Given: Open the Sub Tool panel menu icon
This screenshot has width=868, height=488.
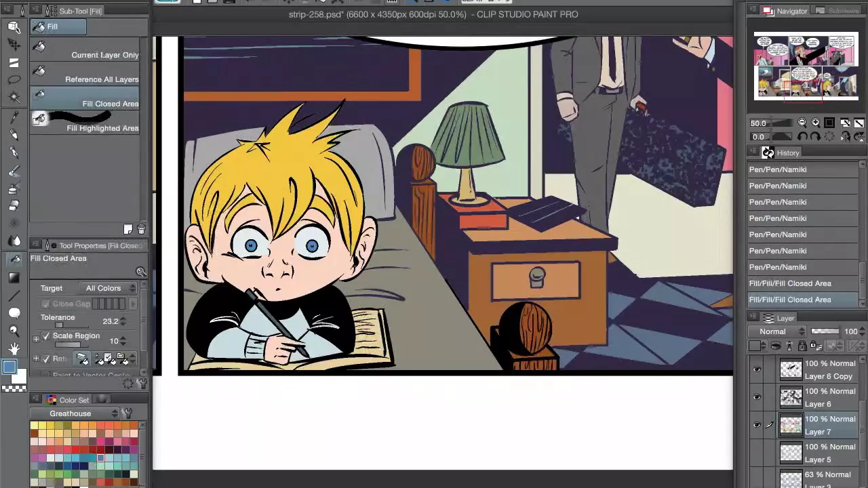Looking at the screenshot, I should (x=35, y=11).
